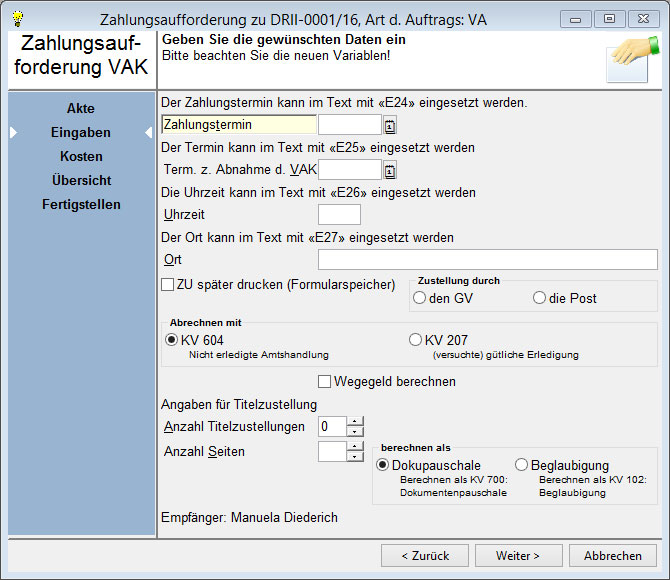This screenshot has width=670, height=580.
Task: Increase Anzahl Seiten value
Action: [x=354, y=446]
